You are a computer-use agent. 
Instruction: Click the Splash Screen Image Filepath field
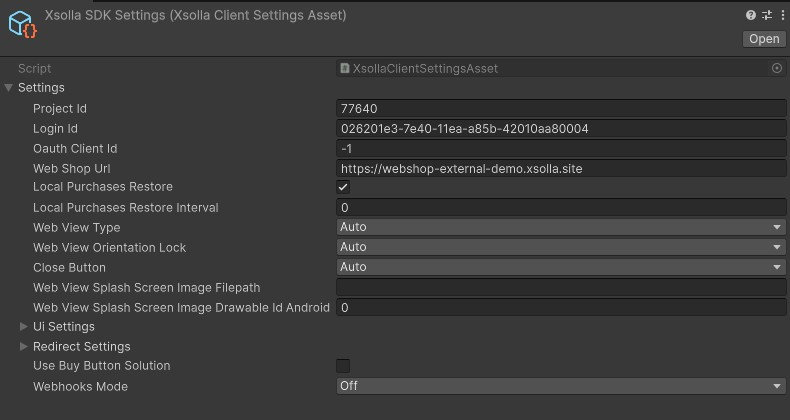tap(561, 288)
